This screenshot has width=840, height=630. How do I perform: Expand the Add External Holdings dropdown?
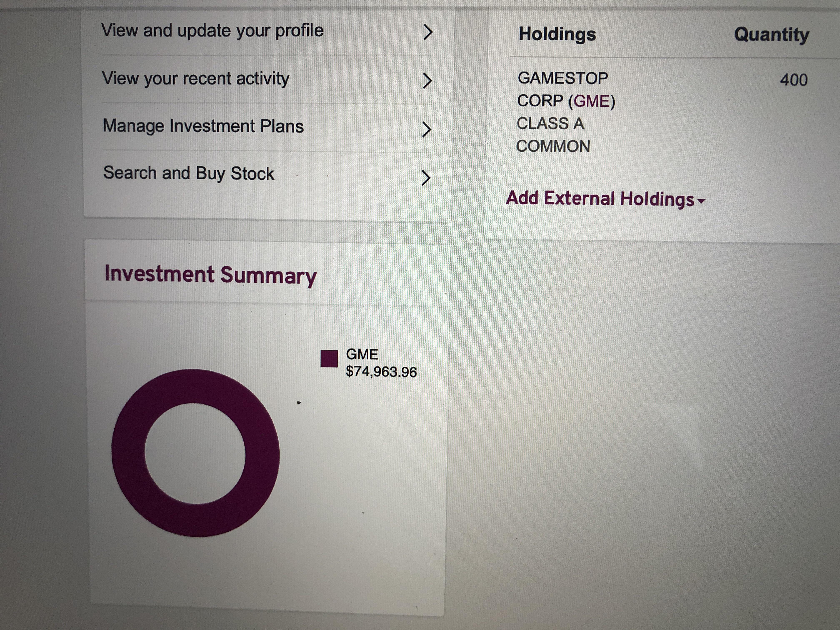(600, 199)
